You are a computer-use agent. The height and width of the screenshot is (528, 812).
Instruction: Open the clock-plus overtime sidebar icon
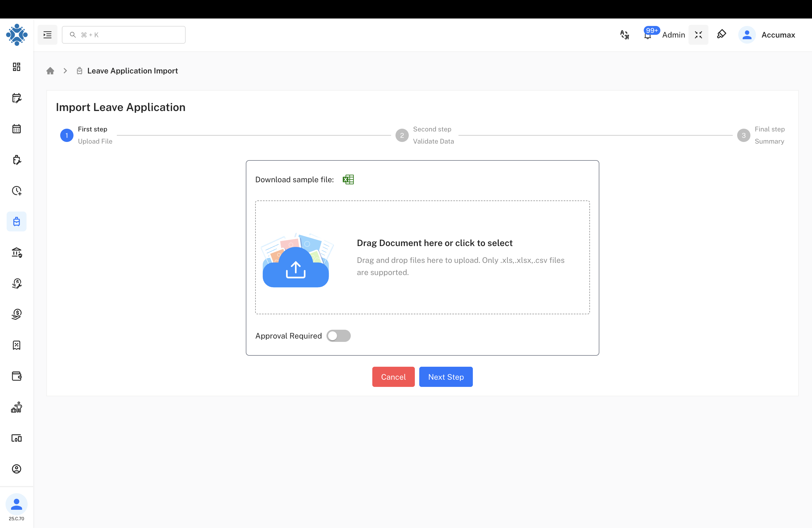pos(16,191)
